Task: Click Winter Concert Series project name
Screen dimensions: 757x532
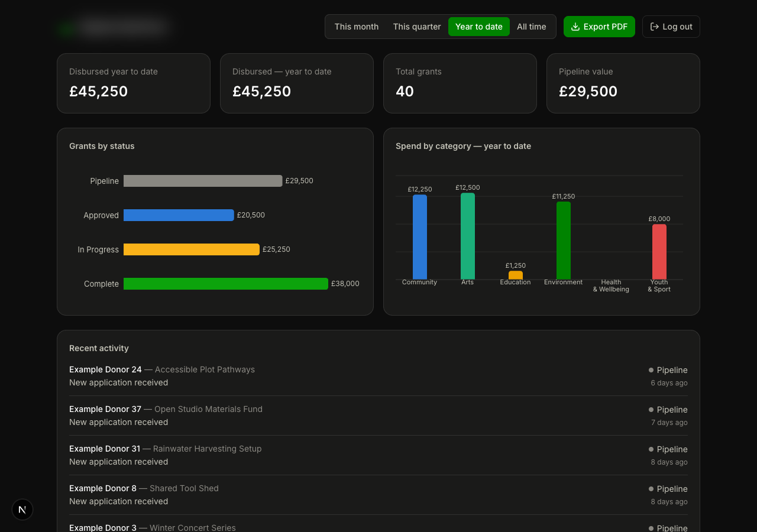Action: 193,528
